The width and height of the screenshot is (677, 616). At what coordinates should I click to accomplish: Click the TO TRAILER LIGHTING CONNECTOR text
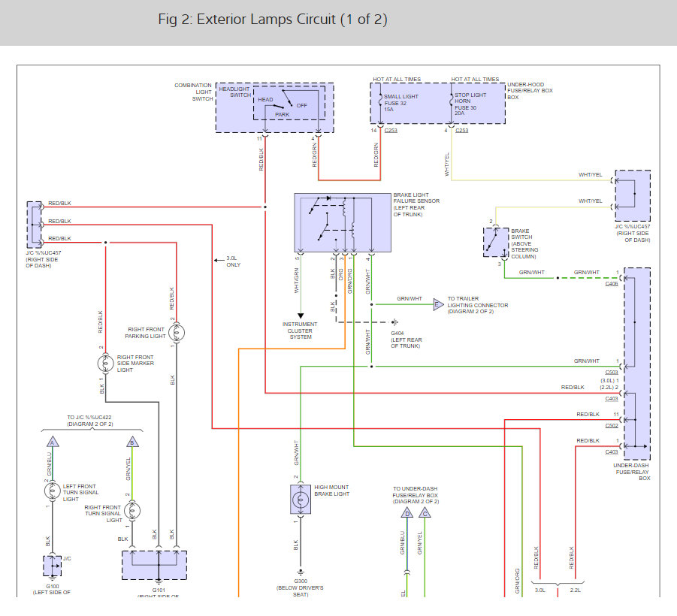[x=478, y=305]
